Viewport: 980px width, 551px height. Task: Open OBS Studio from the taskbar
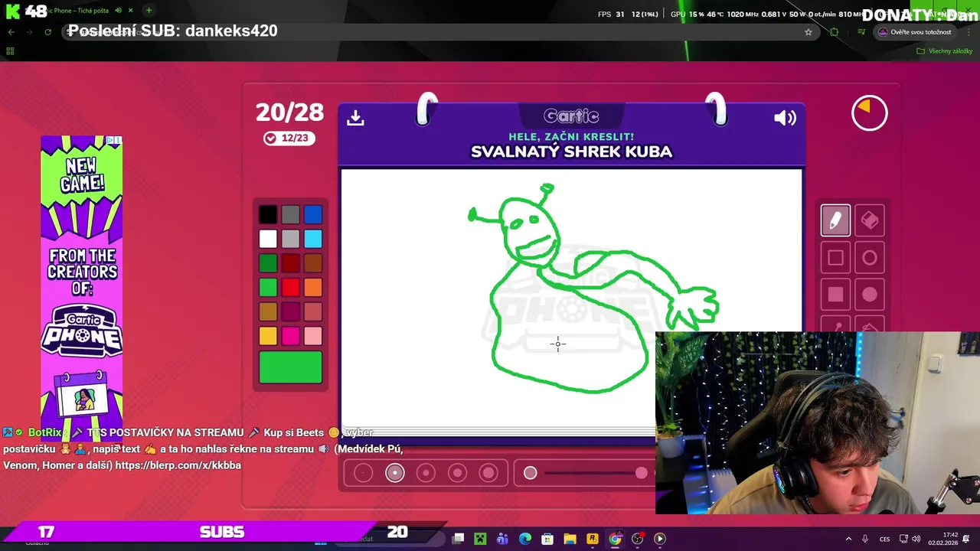(x=638, y=539)
